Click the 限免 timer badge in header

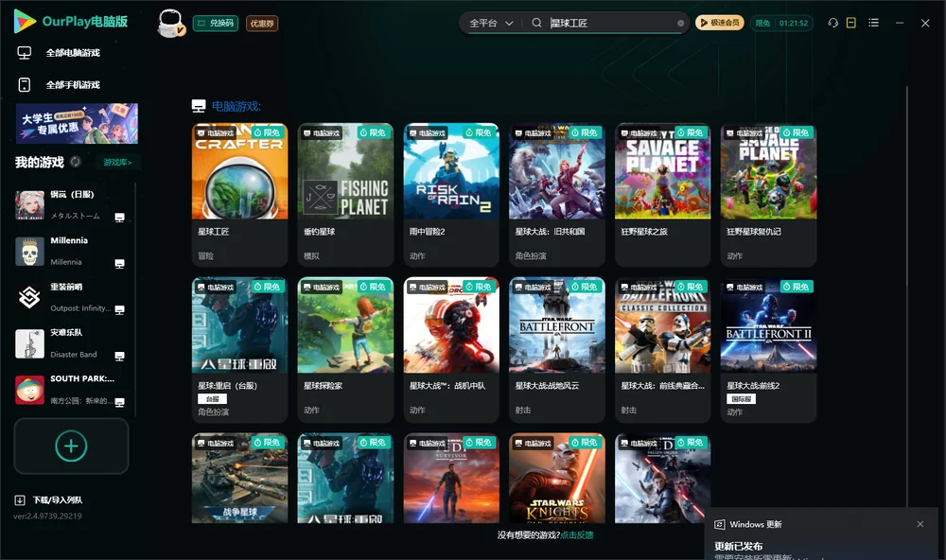click(781, 23)
